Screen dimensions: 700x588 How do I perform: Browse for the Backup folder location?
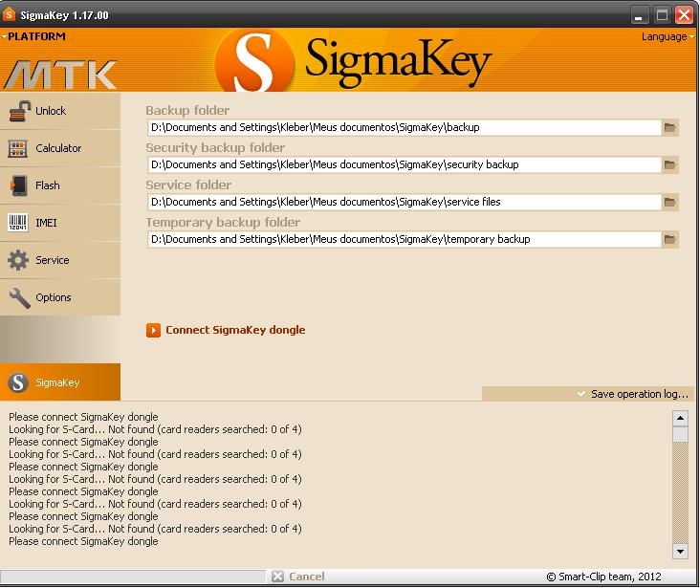pos(669,127)
